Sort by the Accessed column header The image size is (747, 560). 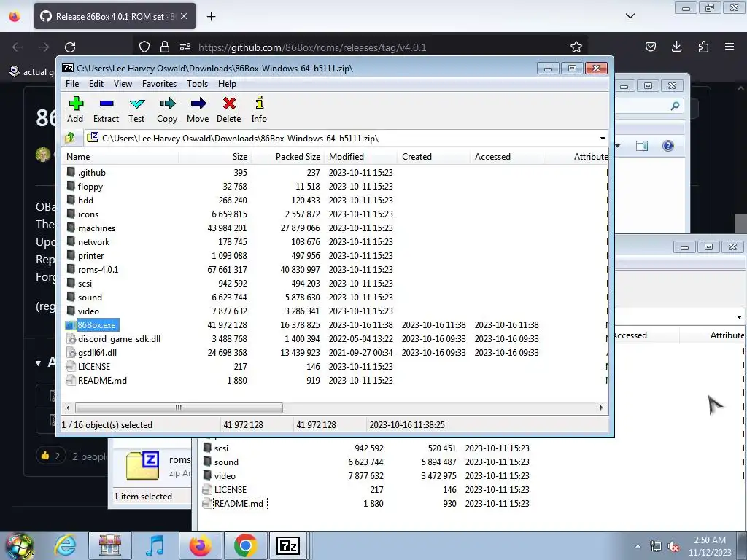506,157
